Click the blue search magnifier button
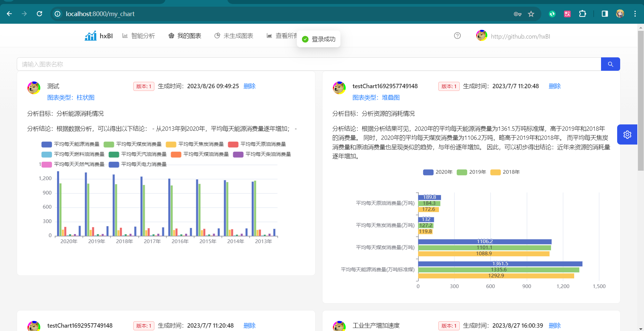Image resolution: width=644 pixels, height=331 pixels. pos(610,64)
